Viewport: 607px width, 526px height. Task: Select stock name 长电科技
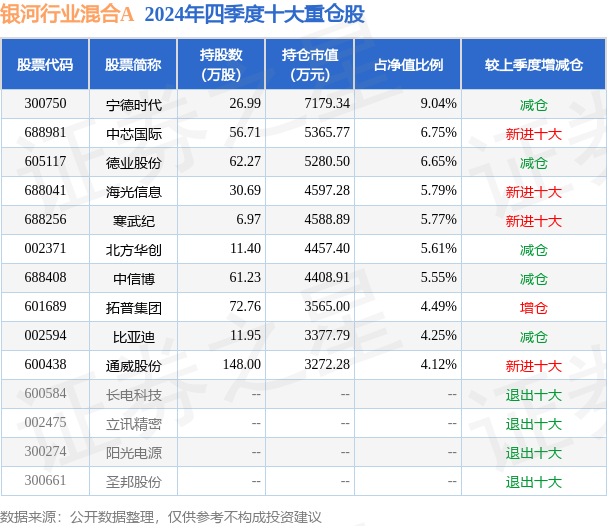click(134, 395)
